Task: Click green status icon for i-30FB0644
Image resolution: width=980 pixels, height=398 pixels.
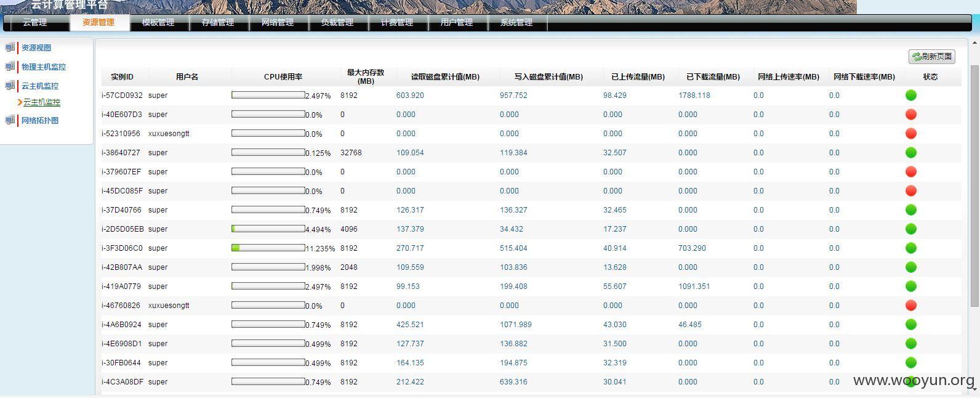Action: point(911,363)
